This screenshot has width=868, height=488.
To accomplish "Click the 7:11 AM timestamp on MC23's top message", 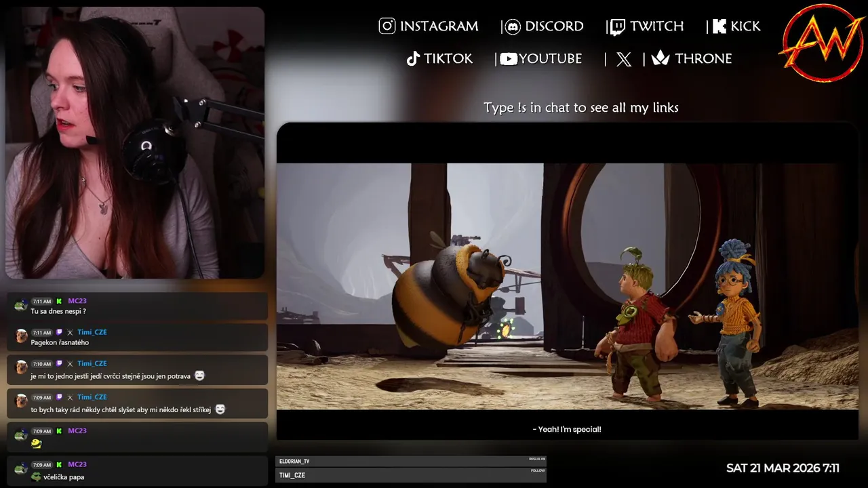I will pos(42,301).
